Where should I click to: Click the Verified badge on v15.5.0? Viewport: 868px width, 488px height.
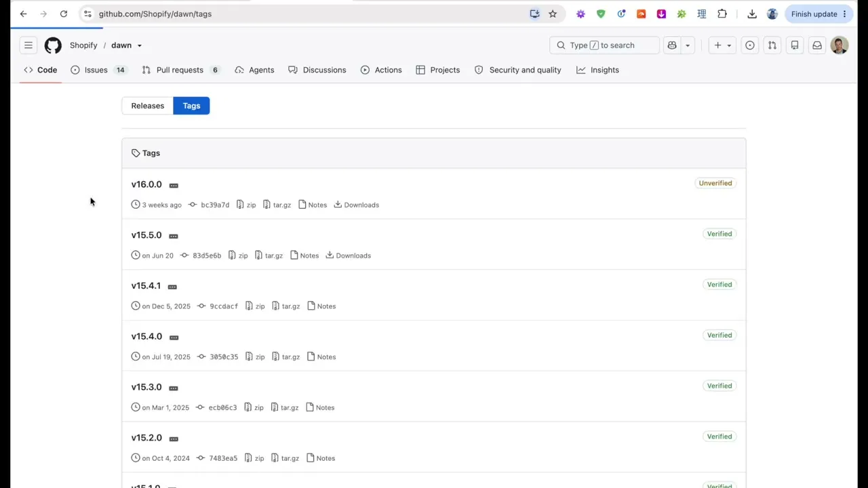tap(719, 234)
